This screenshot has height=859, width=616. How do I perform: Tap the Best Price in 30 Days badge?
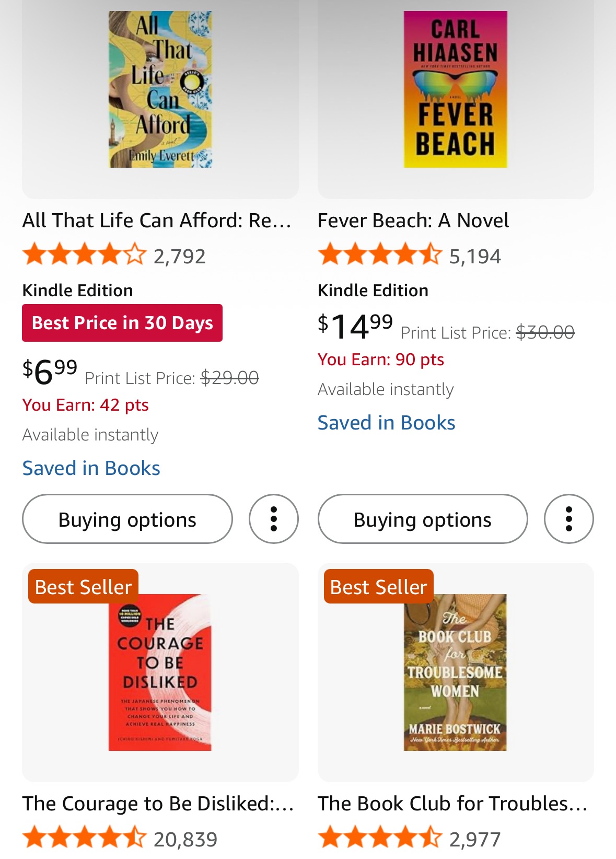tap(122, 323)
